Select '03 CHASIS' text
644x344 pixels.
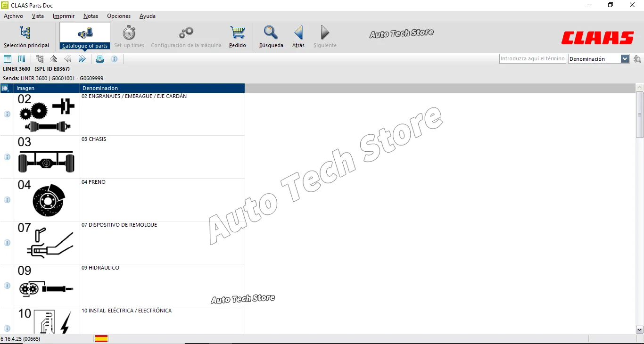pos(94,139)
